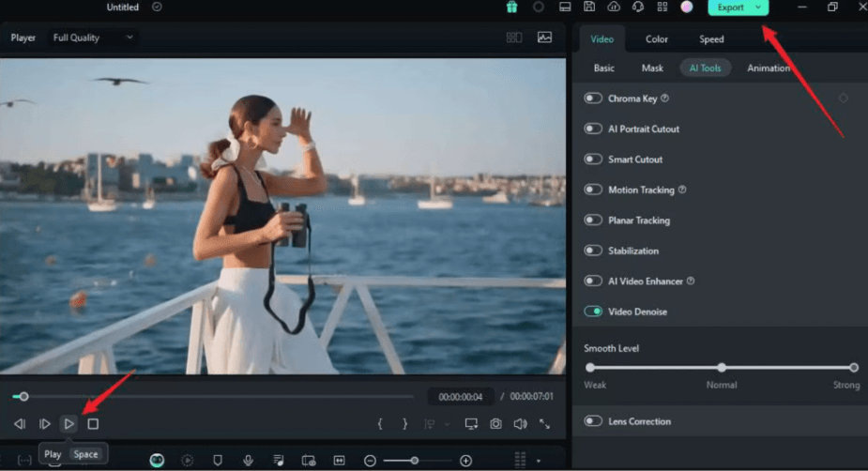Step forward one frame in the player
868x471 pixels.
[x=45, y=424]
